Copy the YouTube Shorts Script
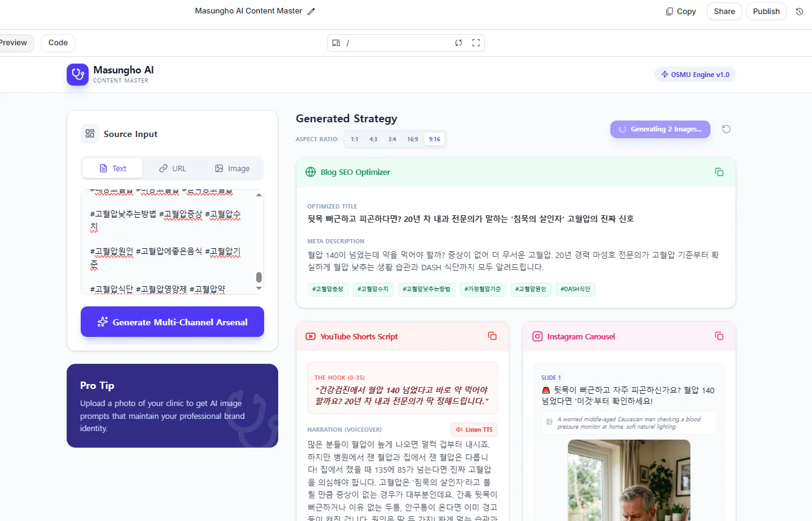This screenshot has height=521, width=812. 492,336
